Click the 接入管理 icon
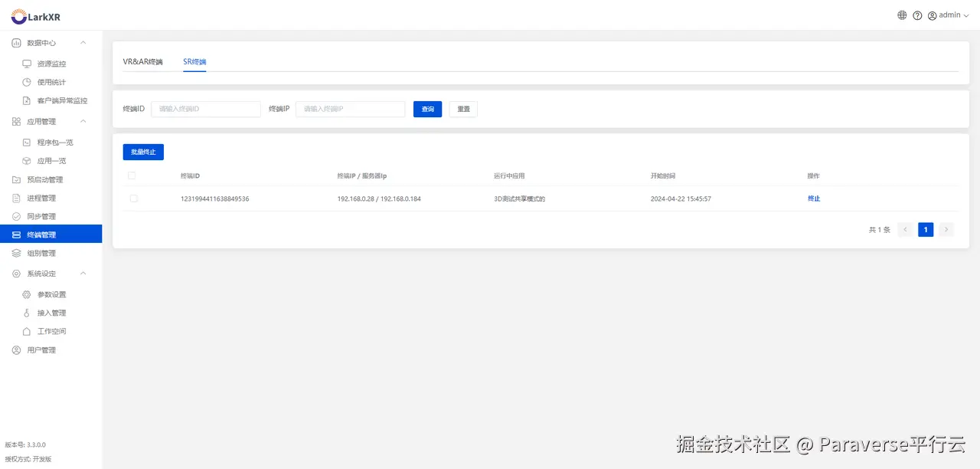The width and height of the screenshot is (980, 469). pyautogui.click(x=27, y=313)
